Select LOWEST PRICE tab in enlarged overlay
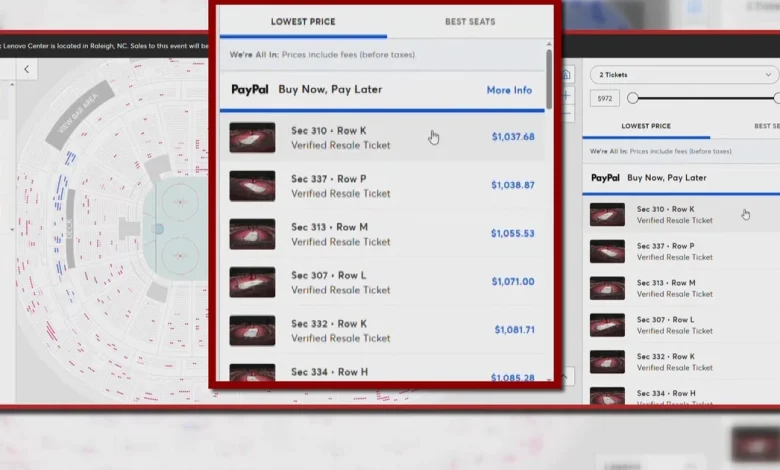Screen dimensions: 780x470 point(303,21)
